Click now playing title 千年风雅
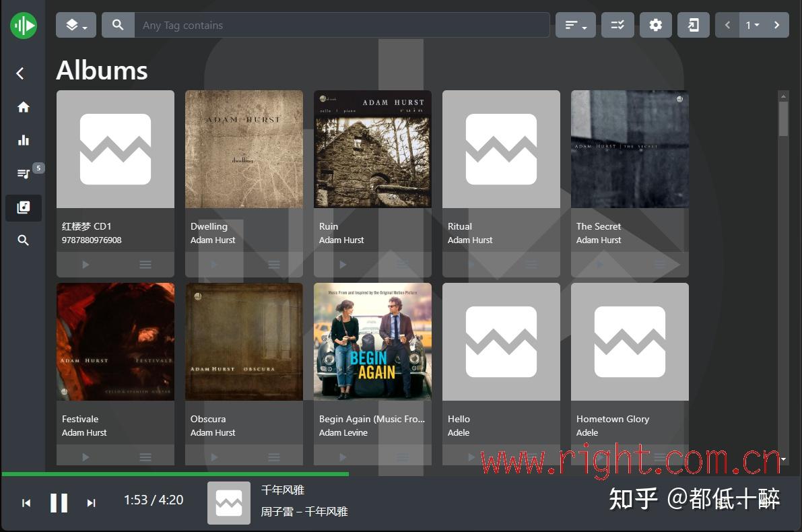The height and width of the screenshot is (532, 802). (283, 490)
